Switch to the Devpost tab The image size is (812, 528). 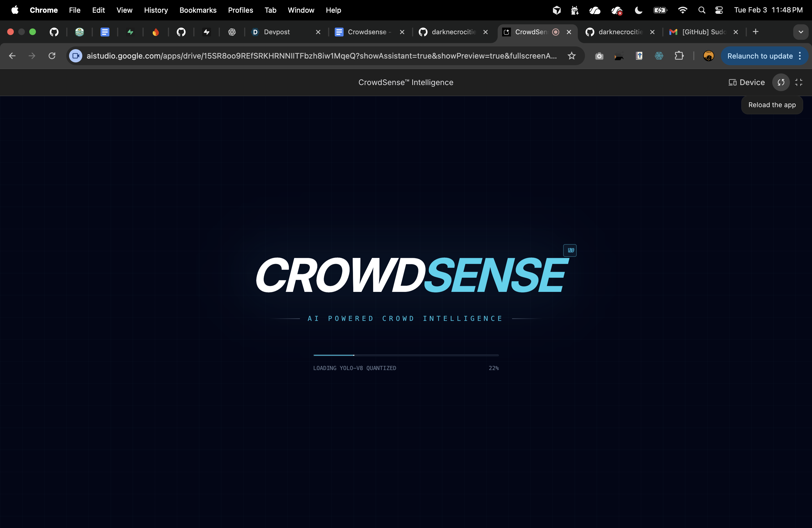pos(276,32)
